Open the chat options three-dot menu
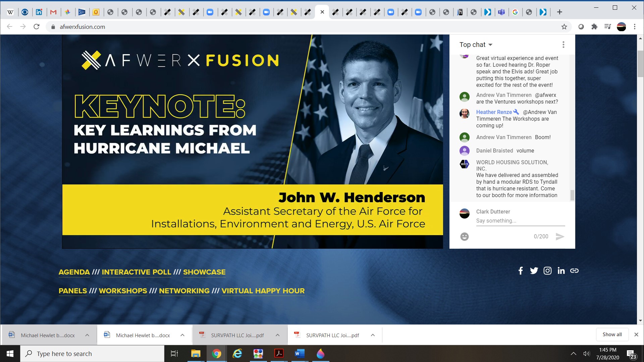 coord(563,45)
